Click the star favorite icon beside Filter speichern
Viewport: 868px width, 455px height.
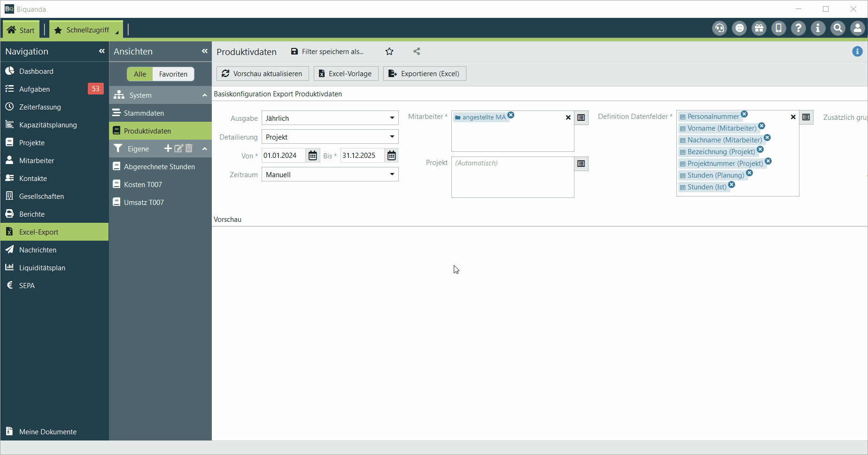(389, 52)
